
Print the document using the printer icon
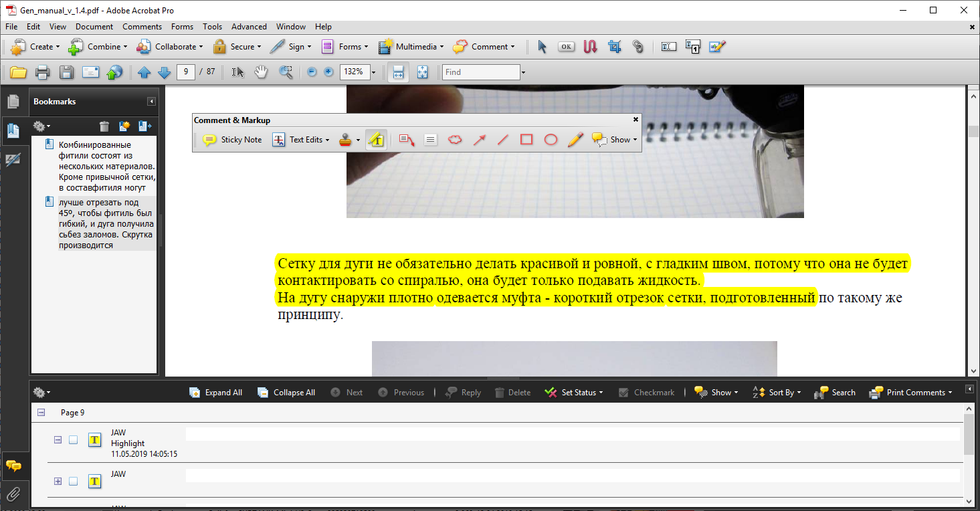tap(42, 72)
